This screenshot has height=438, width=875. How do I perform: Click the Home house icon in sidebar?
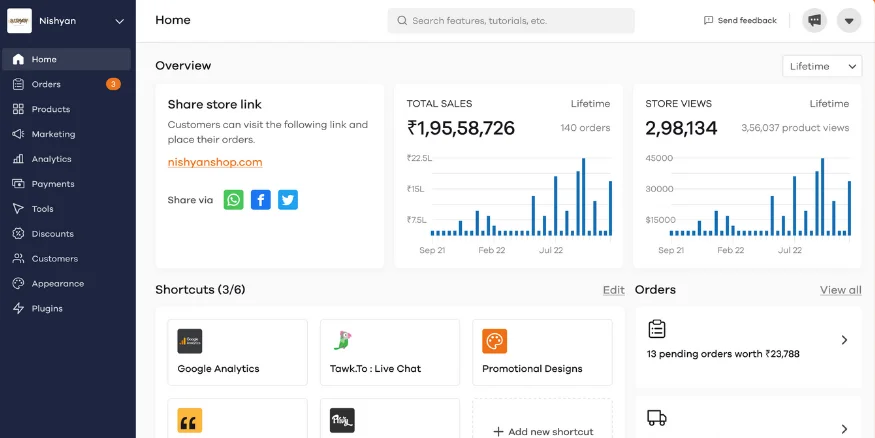(18, 59)
